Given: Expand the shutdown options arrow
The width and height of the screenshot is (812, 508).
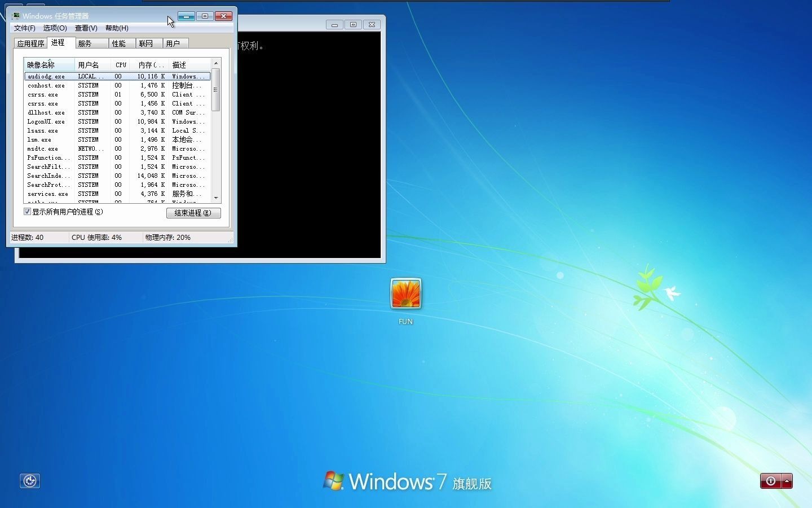Looking at the screenshot, I should 787,481.
